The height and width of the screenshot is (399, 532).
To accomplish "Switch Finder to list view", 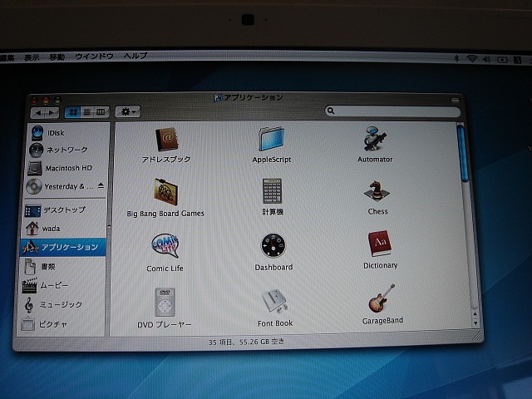I will coord(87,111).
